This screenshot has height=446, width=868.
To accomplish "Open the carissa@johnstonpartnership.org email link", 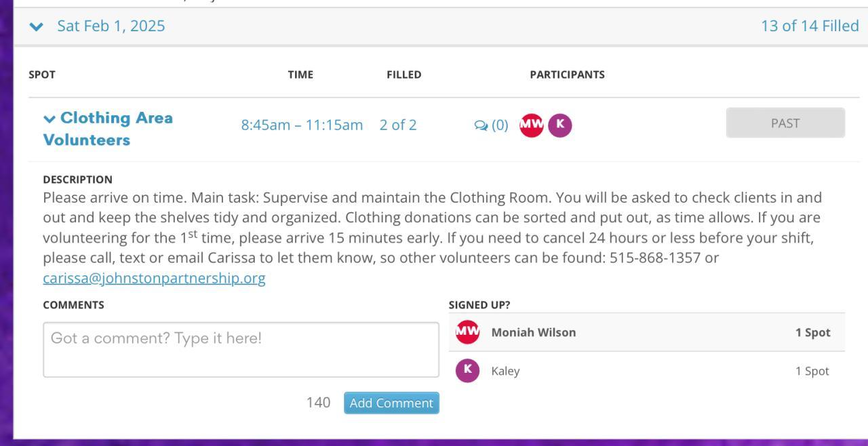I will [x=154, y=279].
